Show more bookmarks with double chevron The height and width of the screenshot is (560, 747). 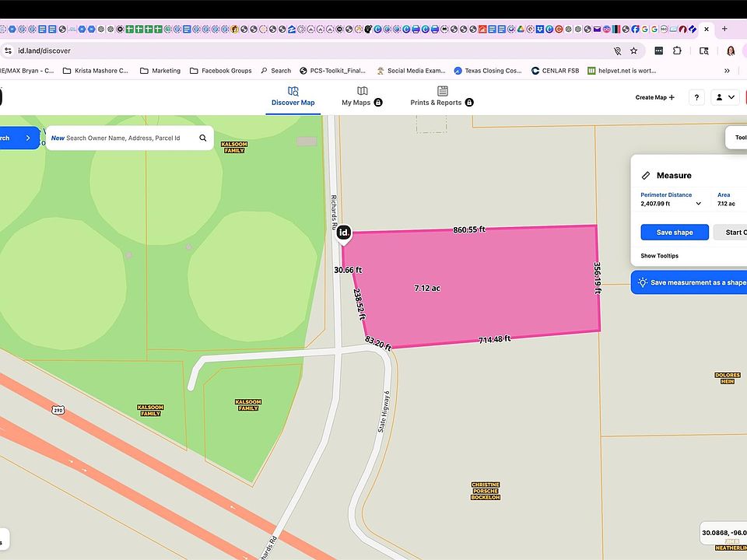727,71
